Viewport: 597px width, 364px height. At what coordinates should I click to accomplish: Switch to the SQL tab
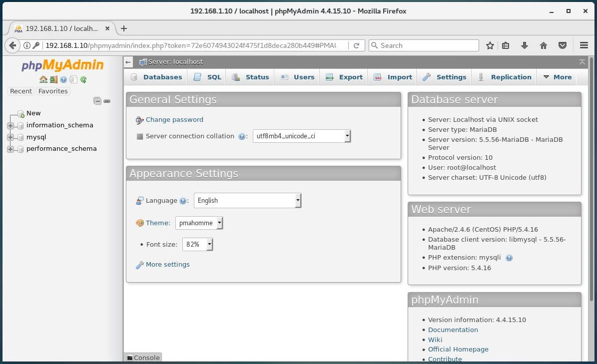click(207, 77)
